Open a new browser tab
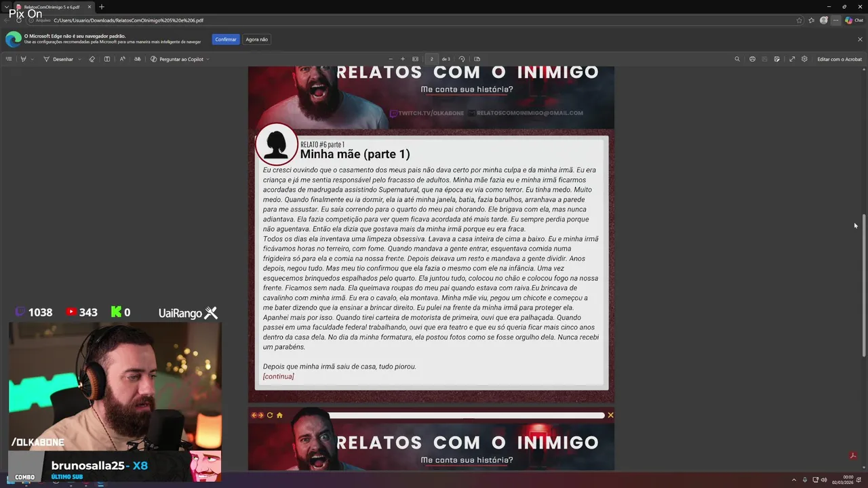868x488 pixels. pyautogui.click(x=102, y=7)
